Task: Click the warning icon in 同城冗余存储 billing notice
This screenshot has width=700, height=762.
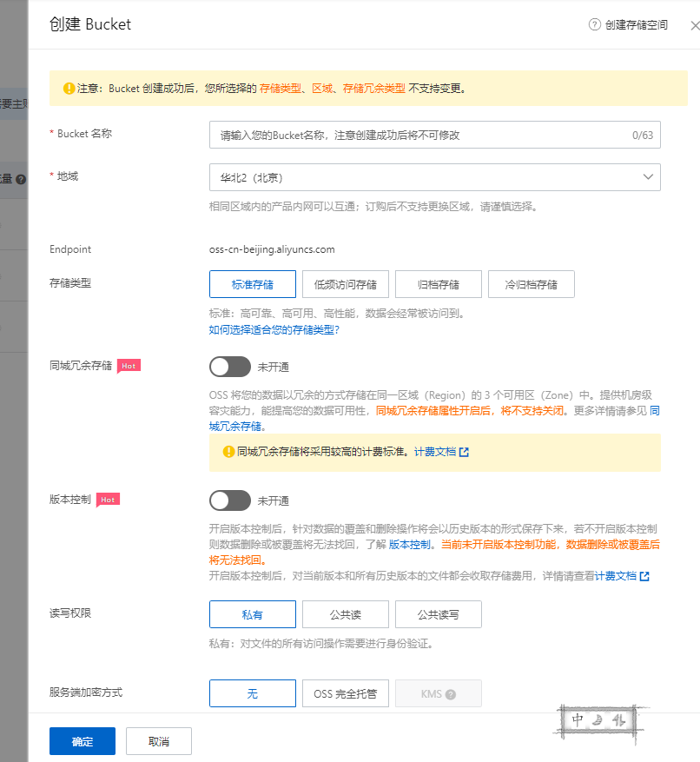Action: [228, 452]
